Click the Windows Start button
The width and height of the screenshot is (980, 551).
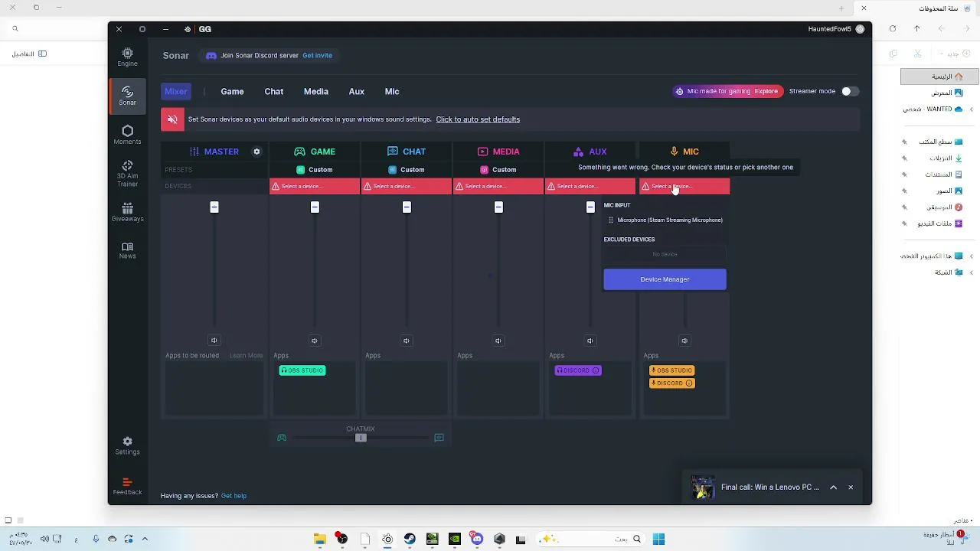658,539
